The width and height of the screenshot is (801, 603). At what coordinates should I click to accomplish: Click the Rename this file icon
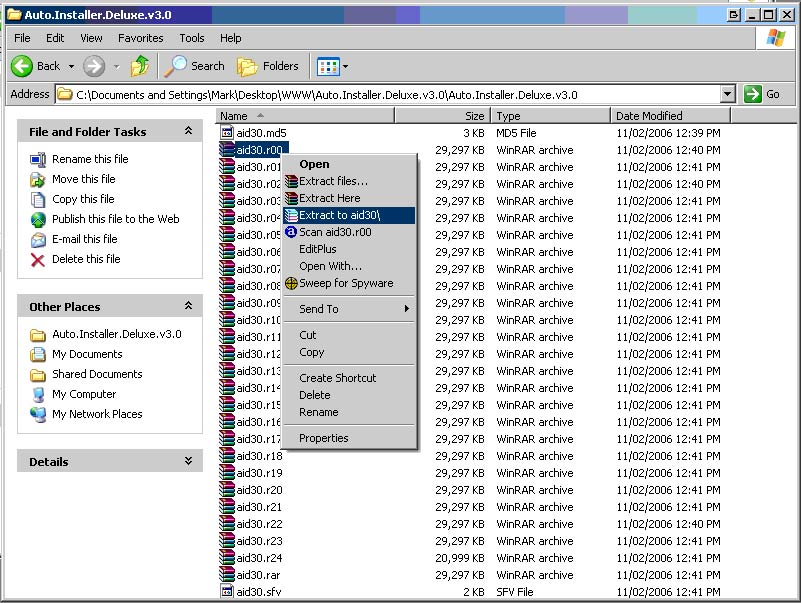[x=38, y=159]
